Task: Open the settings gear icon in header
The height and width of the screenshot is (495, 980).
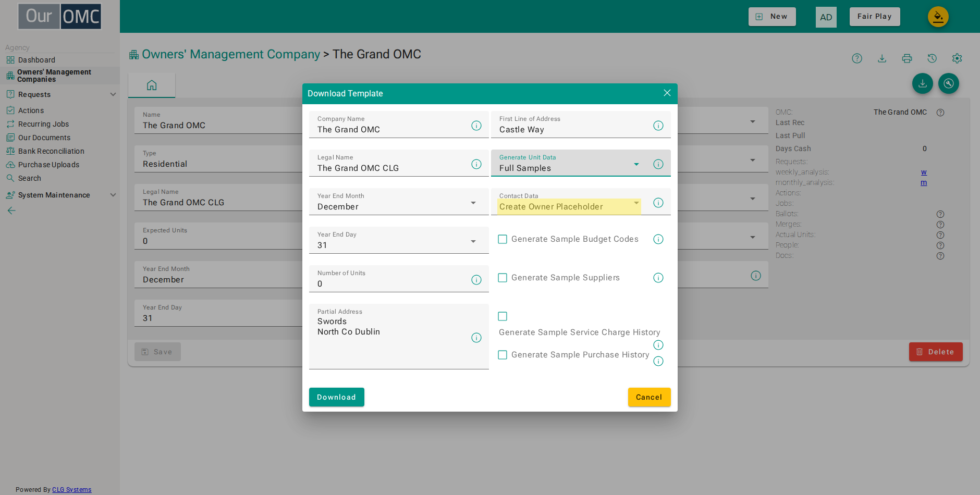Action: click(957, 58)
